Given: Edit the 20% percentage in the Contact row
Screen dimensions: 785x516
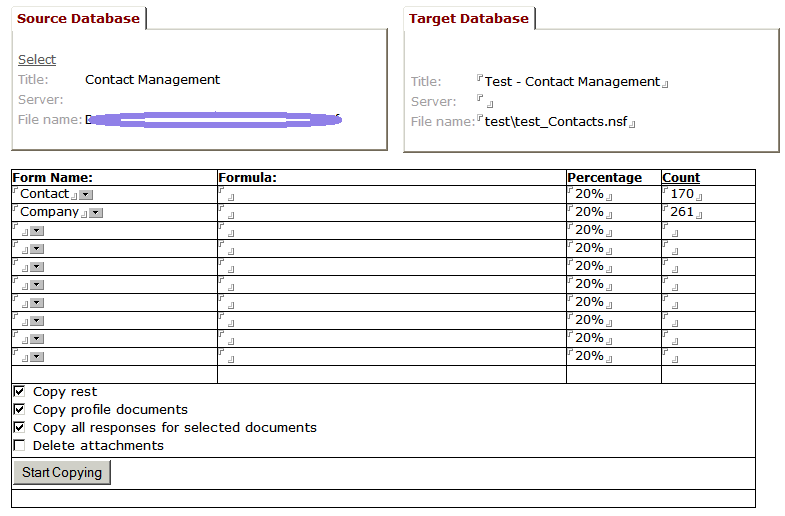Looking at the screenshot, I should [x=590, y=194].
